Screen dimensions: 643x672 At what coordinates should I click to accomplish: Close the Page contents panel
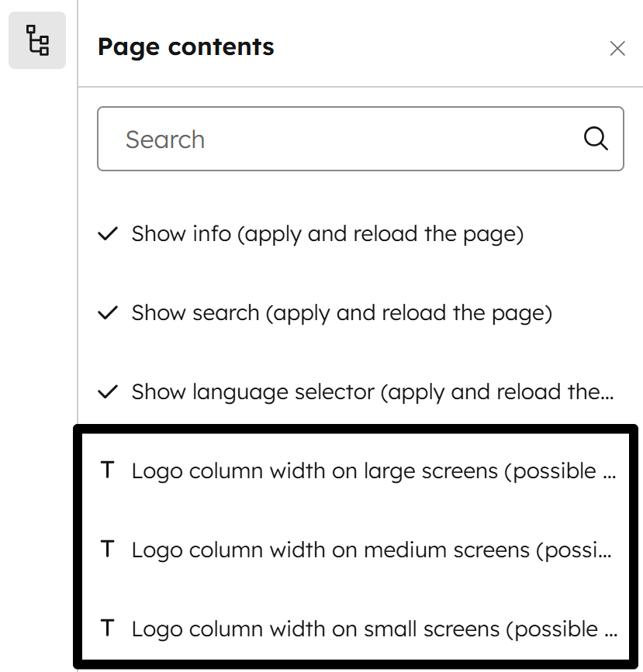tap(617, 48)
